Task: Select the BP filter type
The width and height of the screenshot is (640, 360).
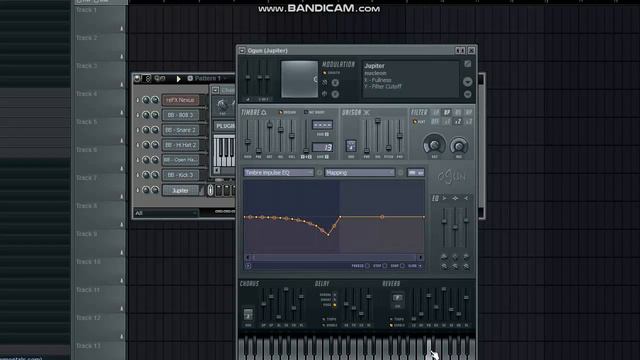Action: (447, 112)
